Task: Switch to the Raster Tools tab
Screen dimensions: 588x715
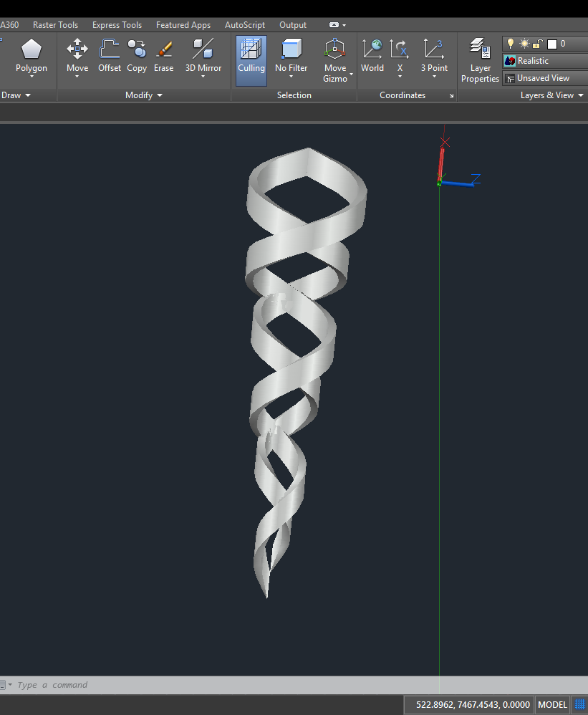Action: coord(55,24)
